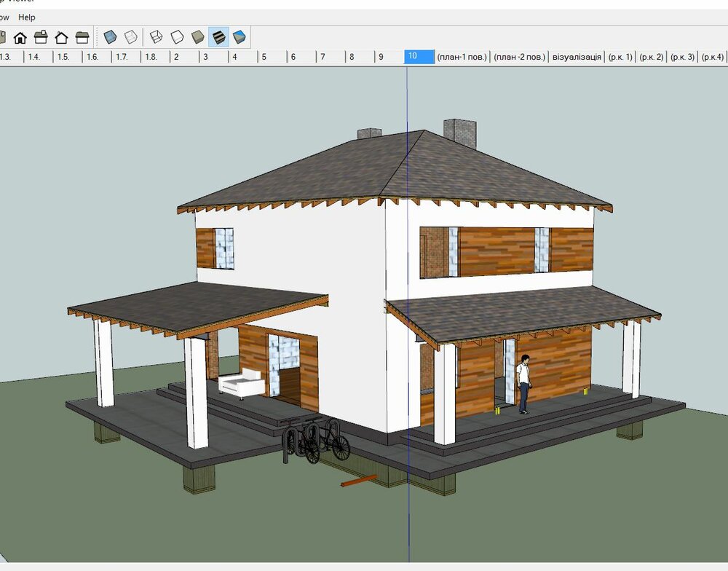
Task: Select Shaded display style
Action: (x=197, y=36)
